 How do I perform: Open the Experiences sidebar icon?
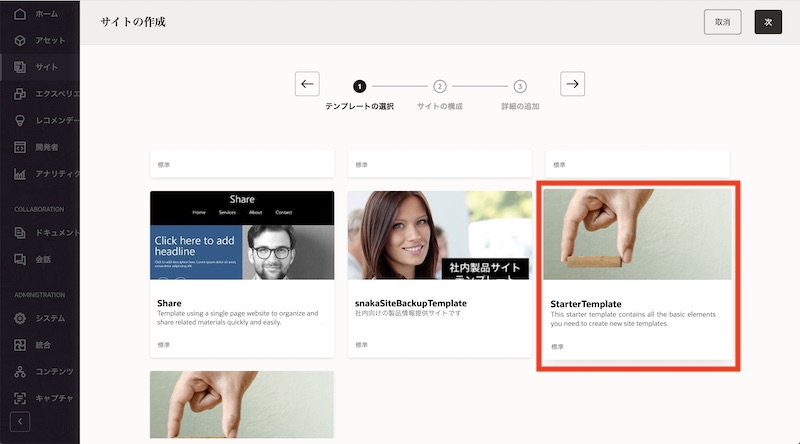(20, 95)
